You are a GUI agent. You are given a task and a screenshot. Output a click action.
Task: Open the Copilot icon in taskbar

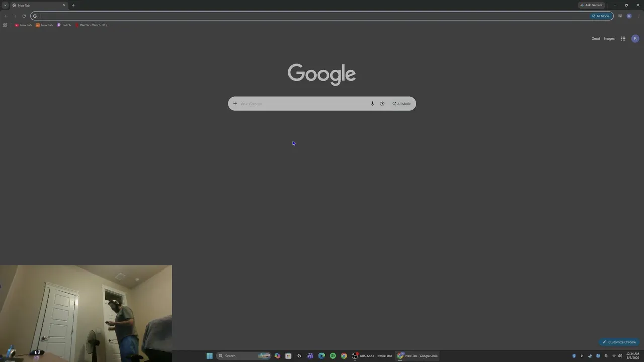(277, 356)
